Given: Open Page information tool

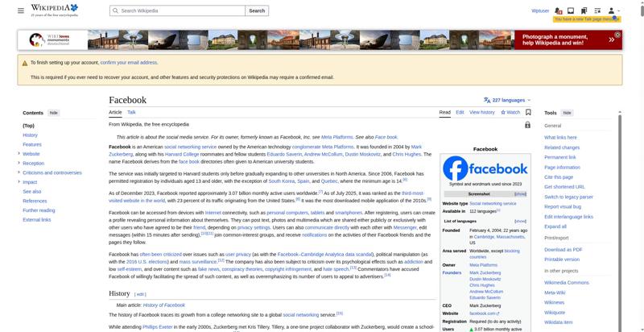Looking at the screenshot, I should (x=562, y=168).
